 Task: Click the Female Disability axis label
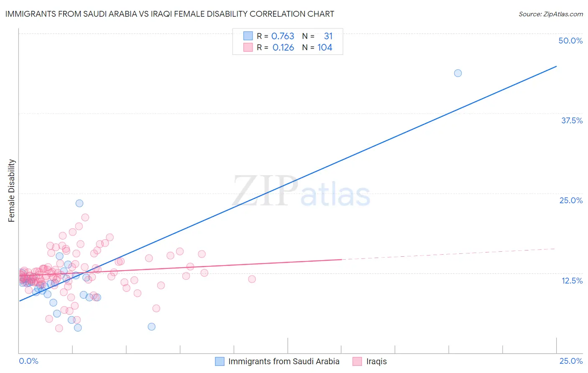(12, 190)
